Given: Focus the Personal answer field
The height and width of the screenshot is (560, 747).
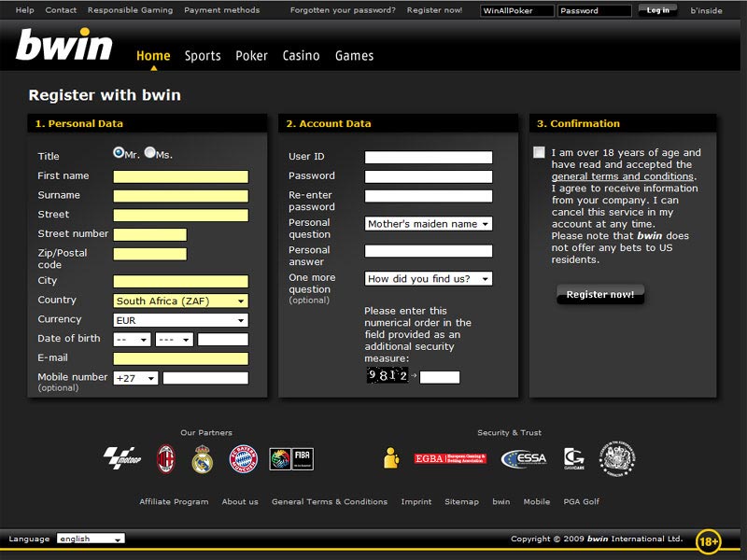Looking at the screenshot, I should tap(429, 251).
